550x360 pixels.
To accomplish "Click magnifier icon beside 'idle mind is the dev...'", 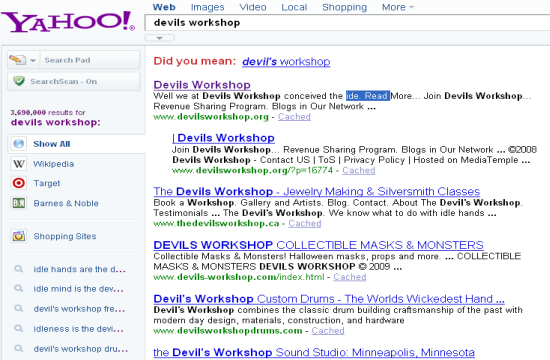I will (18, 289).
